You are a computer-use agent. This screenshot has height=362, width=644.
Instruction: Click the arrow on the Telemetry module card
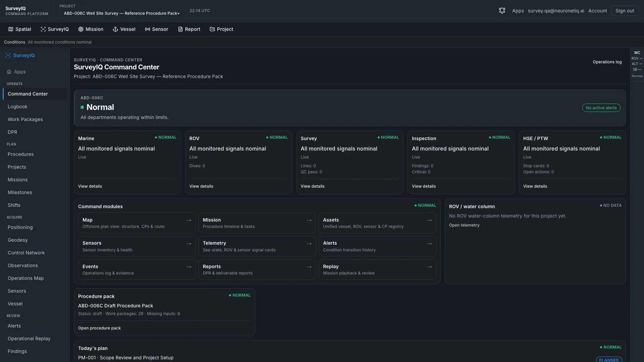point(309,244)
